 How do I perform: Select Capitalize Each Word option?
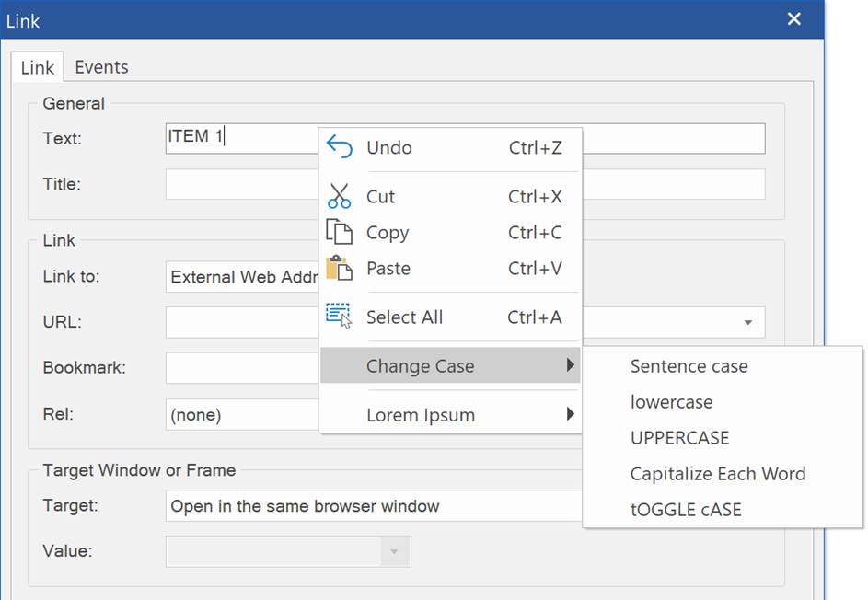(x=717, y=474)
